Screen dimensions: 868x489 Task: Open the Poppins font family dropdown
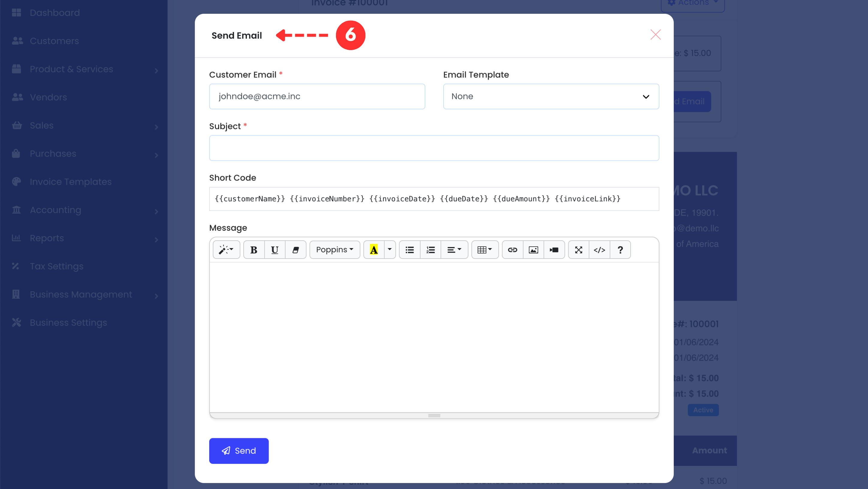click(334, 250)
